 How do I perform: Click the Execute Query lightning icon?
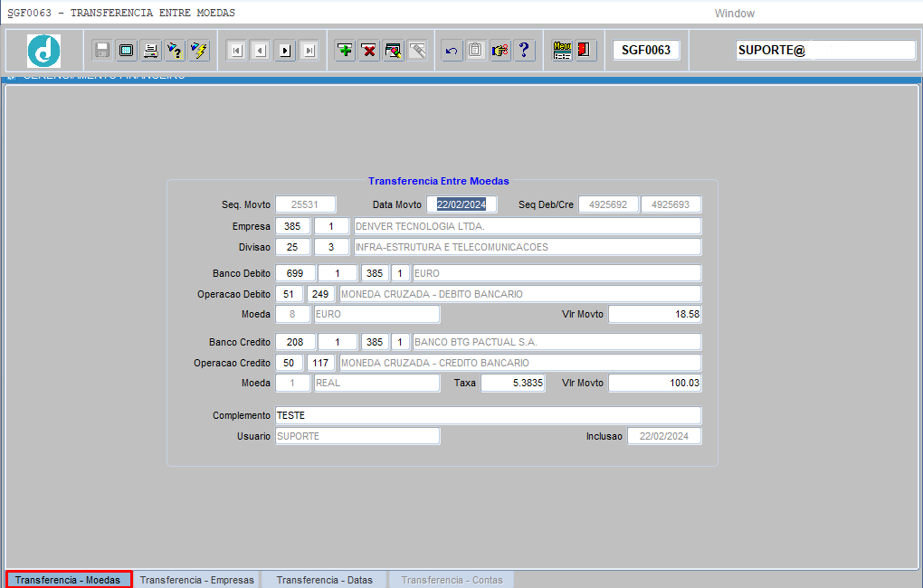(x=199, y=51)
